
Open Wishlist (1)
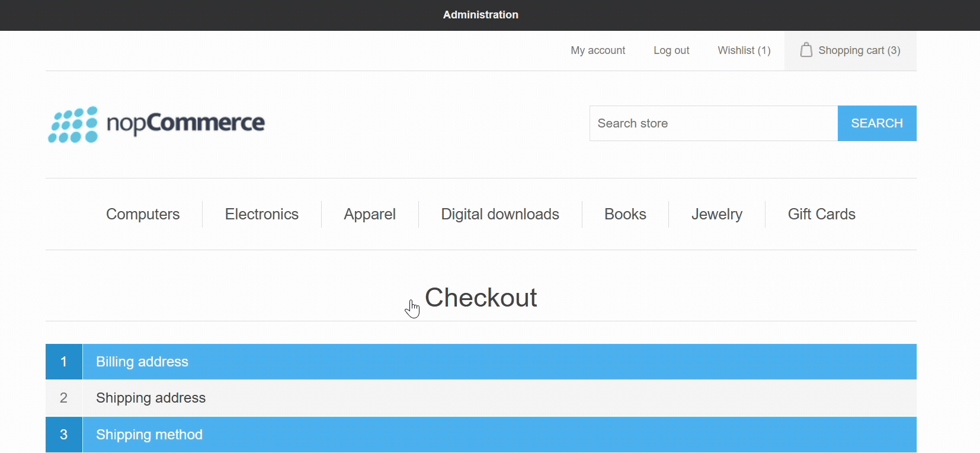(744, 50)
